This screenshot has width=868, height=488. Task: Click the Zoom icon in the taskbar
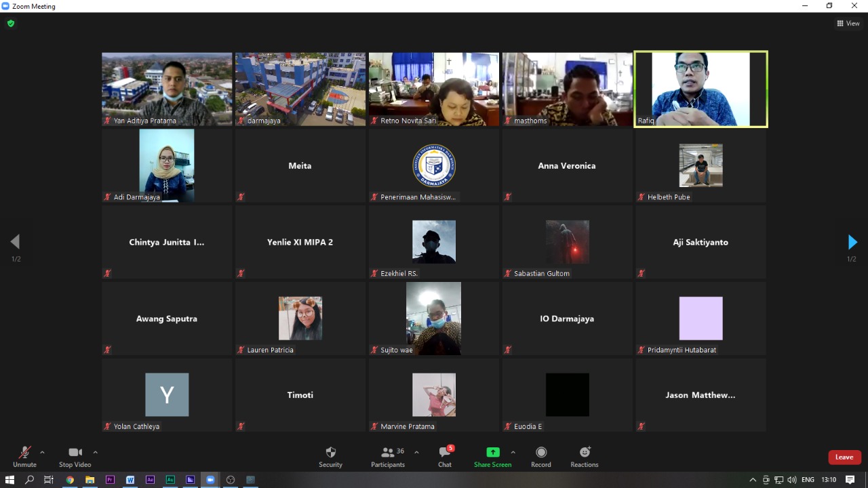click(x=210, y=480)
